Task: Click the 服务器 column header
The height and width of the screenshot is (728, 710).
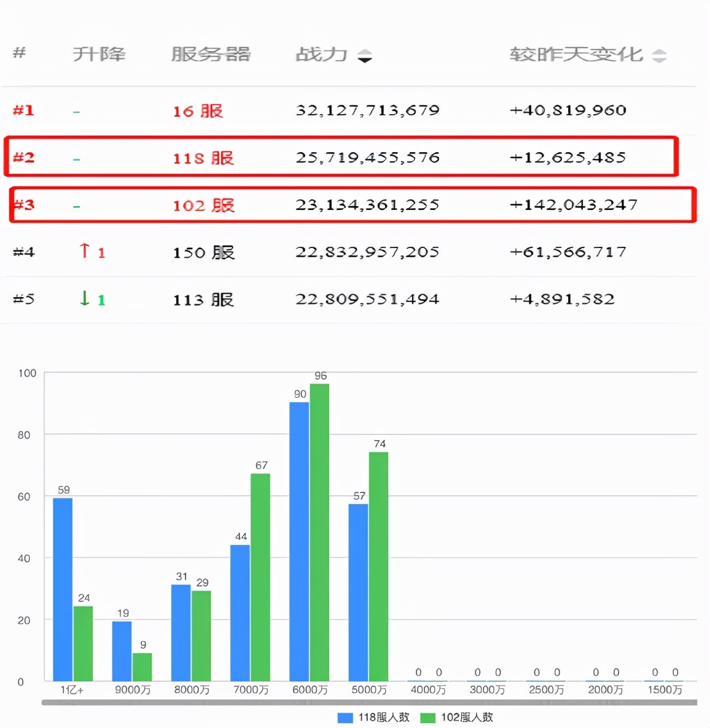Action: [211, 54]
